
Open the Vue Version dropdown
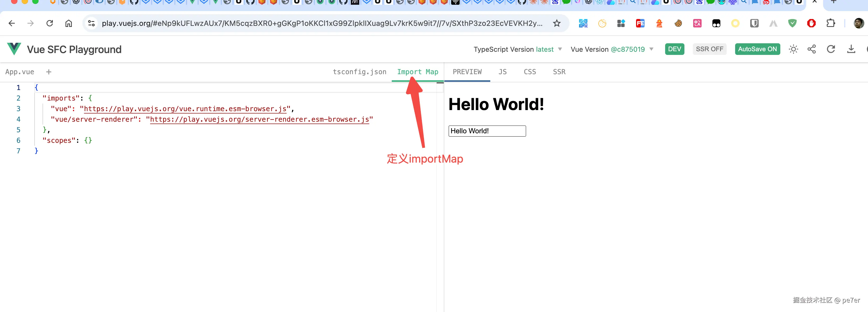[x=612, y=49]
